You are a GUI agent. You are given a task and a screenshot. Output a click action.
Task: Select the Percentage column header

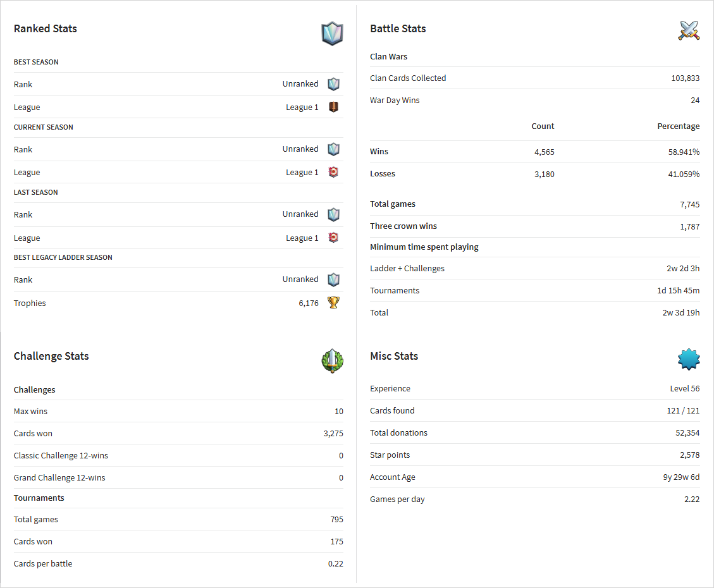tap(678, 126)
